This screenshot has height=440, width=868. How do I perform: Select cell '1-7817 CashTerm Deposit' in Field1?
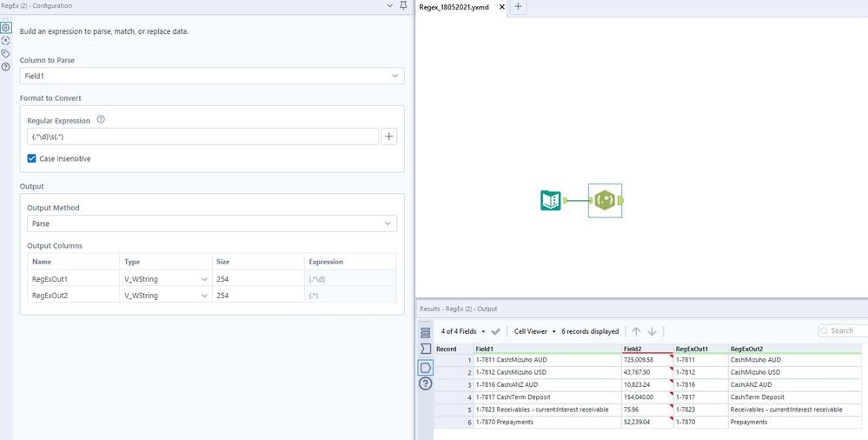point(547,397)
